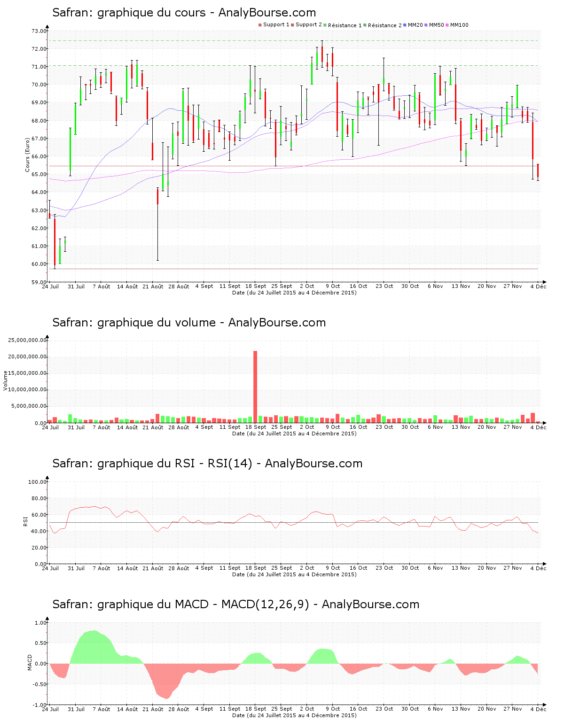Click '18 Sept' date on volume chart
This screenshot has height=728, width=564.
click(x=256, y=427)
